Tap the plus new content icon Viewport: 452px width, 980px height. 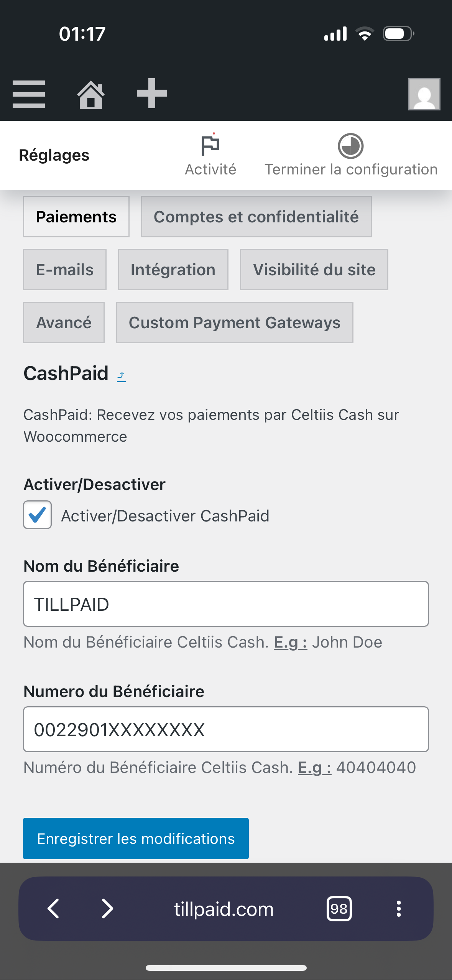(152, 93)
